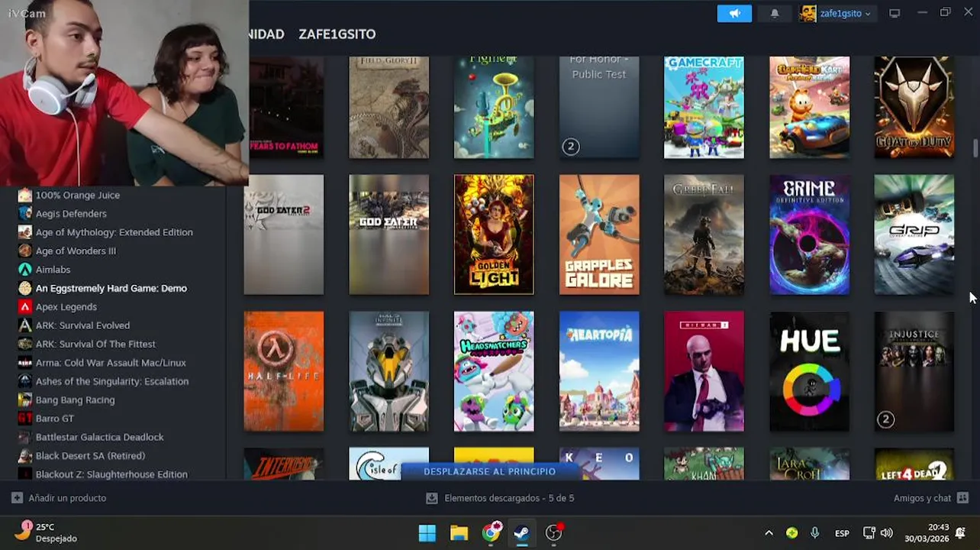The image size is (980, 550).
Task: Click the Aimlabs game icon
Action: coord(25,270)
